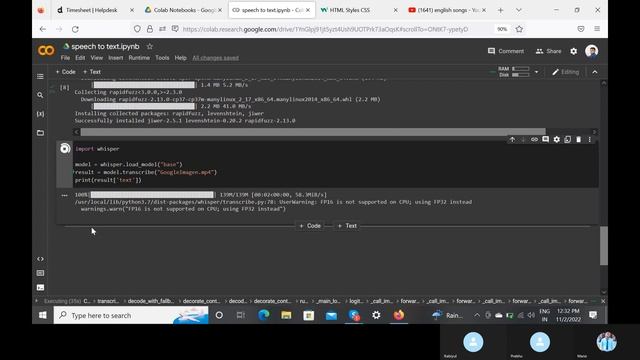Viewport: 640px width, 360px height.
Task: Open Colab home logo
Action: (x=46, y=50)
